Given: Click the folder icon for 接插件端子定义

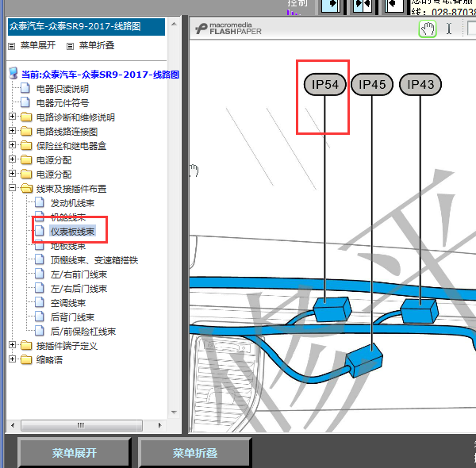Looking at the screenshot, I should pyautogui.click(x=26, y=345).
